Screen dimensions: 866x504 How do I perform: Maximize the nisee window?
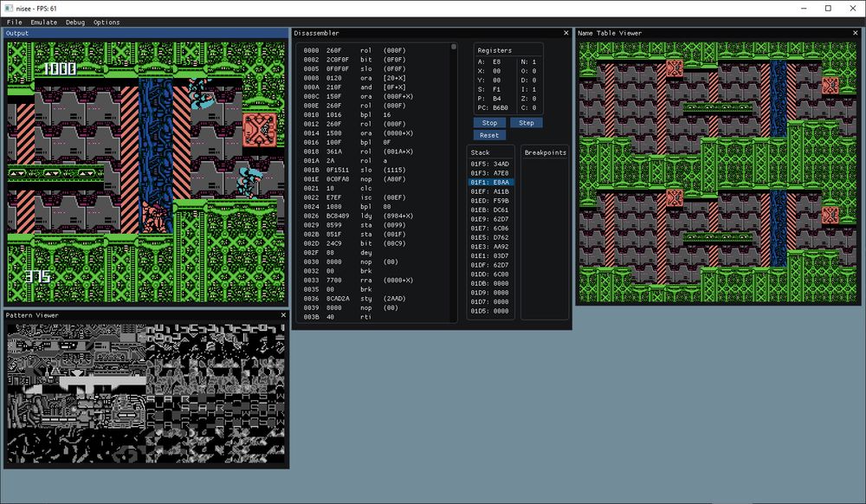coord(828,9)
